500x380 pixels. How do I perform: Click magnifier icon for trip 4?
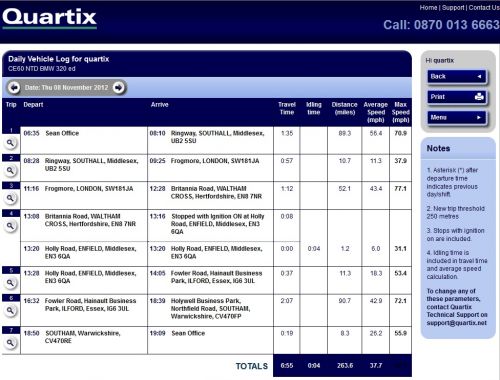(11, 226)
